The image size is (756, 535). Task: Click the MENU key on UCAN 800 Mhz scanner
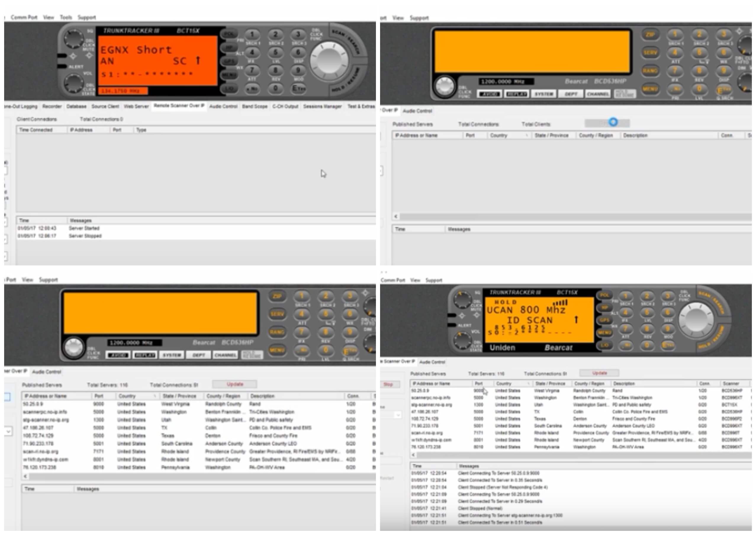click(604, 333)
